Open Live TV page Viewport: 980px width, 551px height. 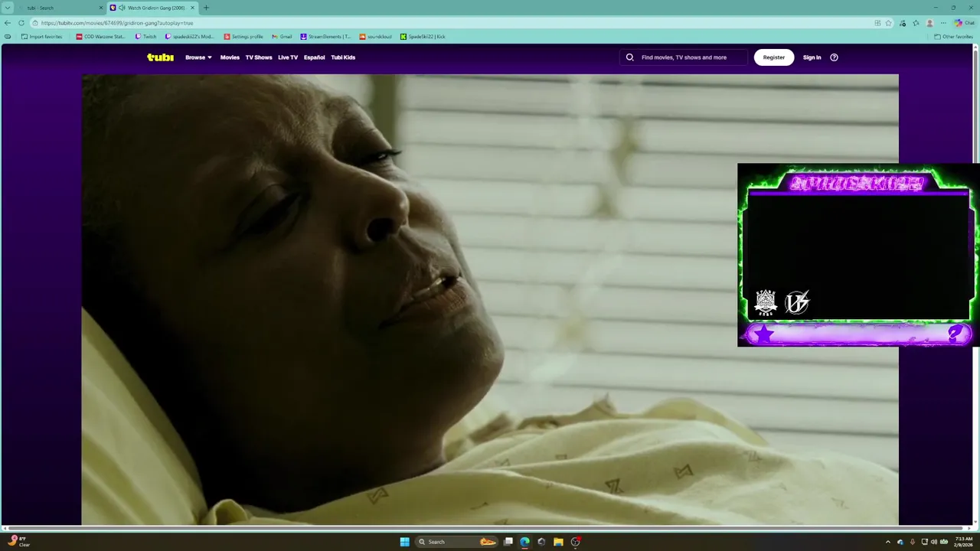pyautogui.click(x=288, y=57)
